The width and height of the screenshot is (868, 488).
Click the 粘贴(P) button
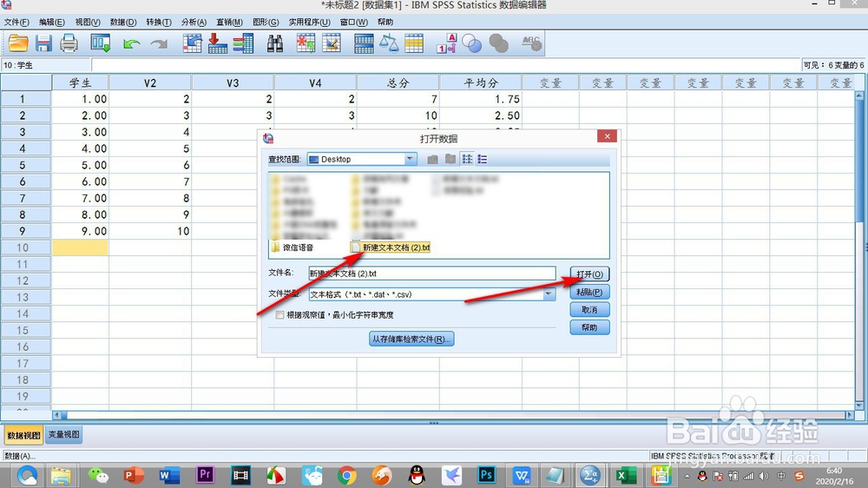tap(589, 292)
